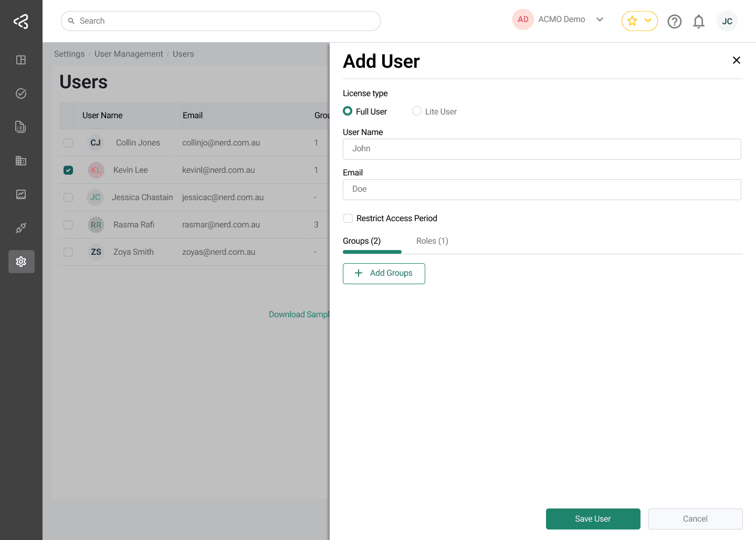Choose the Lite User license option
756x540 pixels.
click(416, 111)
